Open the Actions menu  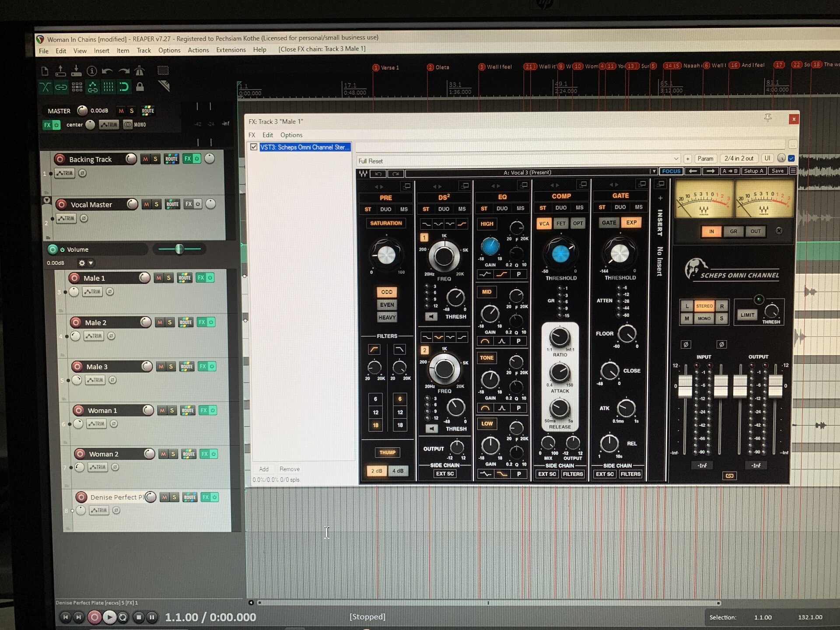coord(198,50)
